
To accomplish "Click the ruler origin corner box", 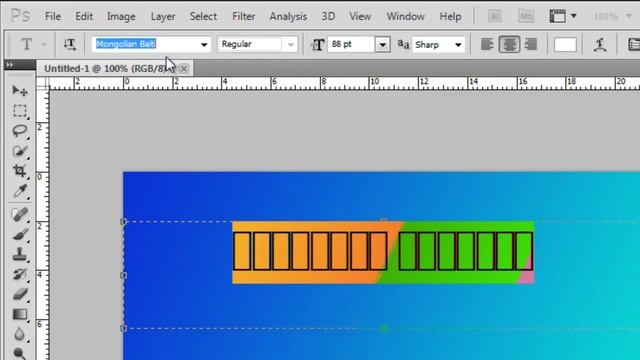I will click(x=42, y=83).
